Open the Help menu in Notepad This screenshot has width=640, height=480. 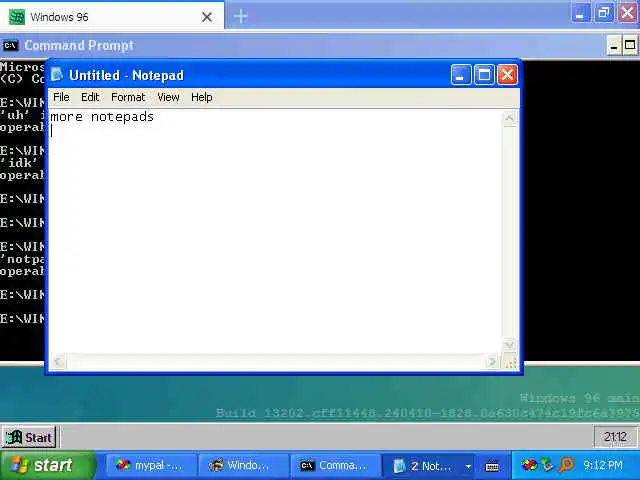[x=202, y=97]
